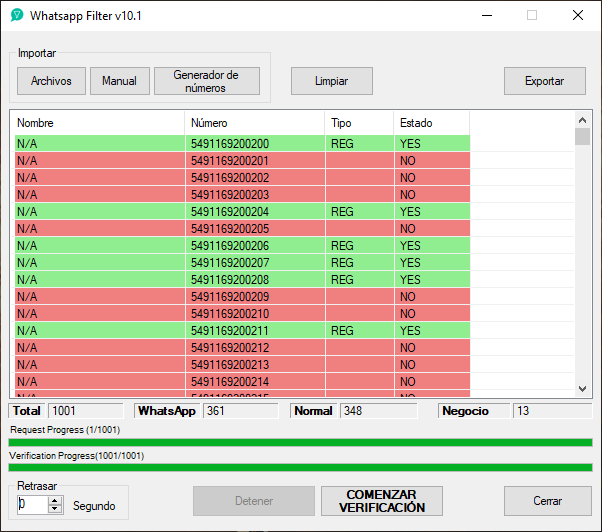602x532 pixels.
Task: Click the Whatsapp Filter app logo icon
Action: point(17,15)
